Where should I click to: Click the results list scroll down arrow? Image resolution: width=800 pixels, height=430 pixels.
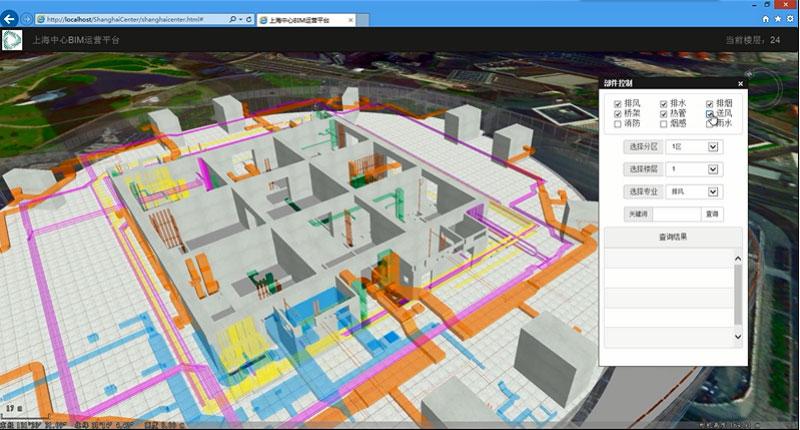[x=738, y=337]
